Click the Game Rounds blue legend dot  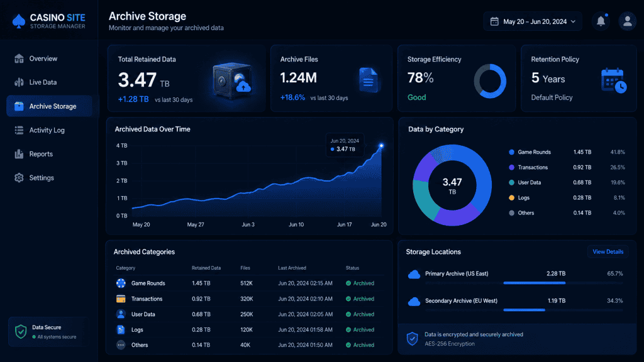(x=511, y=152)
